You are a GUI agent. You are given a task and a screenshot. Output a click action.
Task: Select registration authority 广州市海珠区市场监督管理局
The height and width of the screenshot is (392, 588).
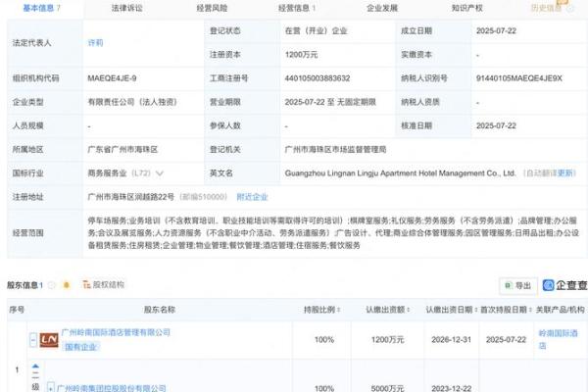click(x=335, y=150)
